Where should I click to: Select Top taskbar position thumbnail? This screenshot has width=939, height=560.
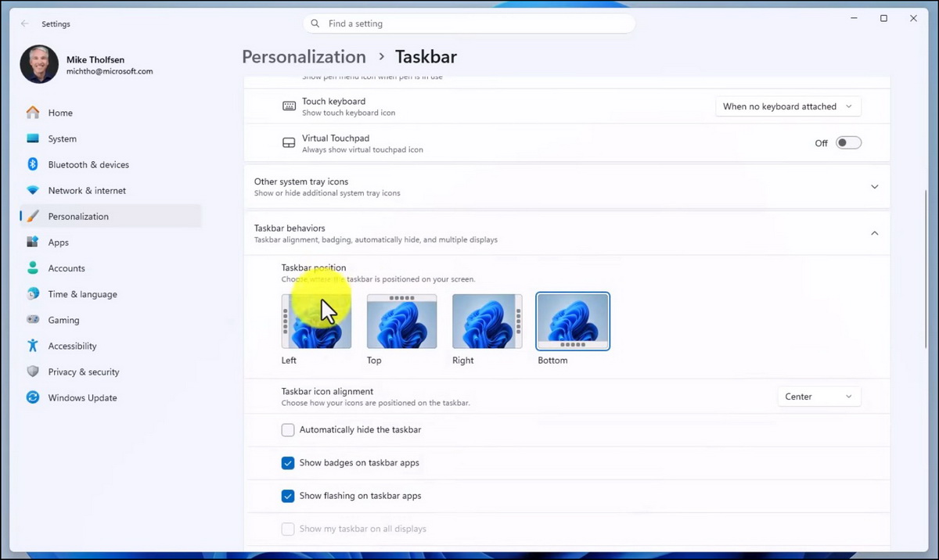pyautogui.click(x=401, y=321)
